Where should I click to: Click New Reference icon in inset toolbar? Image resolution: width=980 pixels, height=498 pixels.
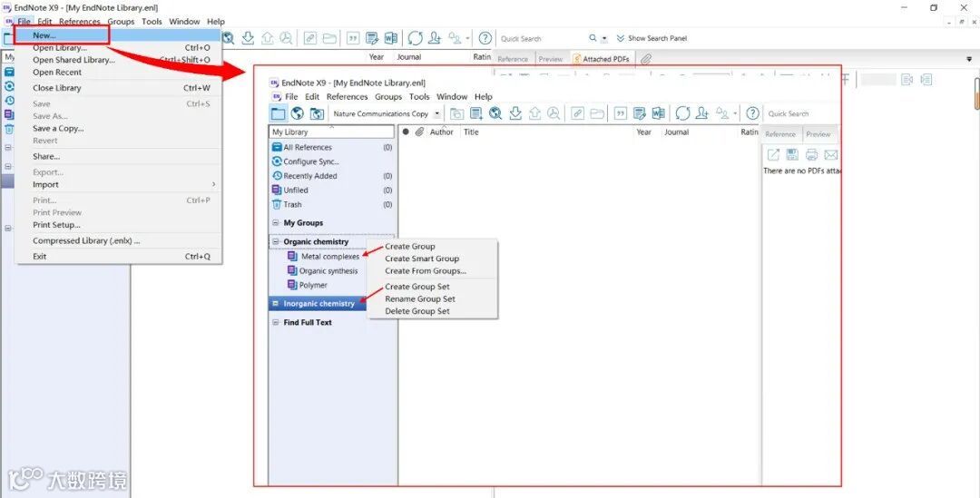click(x=477, y=113)
